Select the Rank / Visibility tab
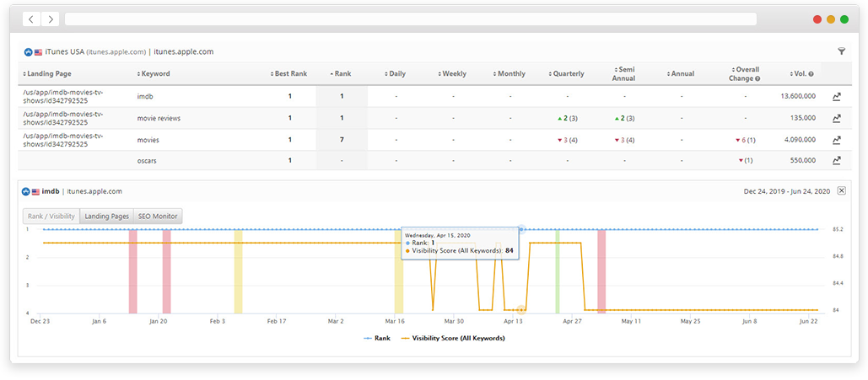Screen dimensions: 868x380 [x=51, y=217]
